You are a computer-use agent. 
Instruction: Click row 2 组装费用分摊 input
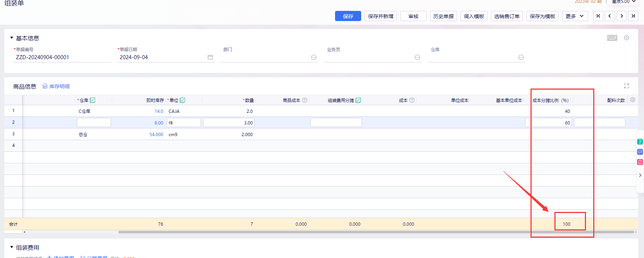(336, 123)
